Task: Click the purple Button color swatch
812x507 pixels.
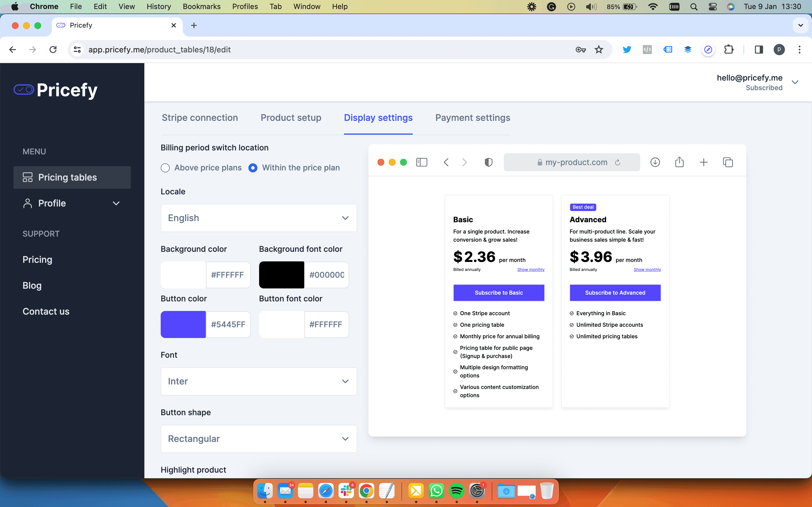Action: coord(183,324)
